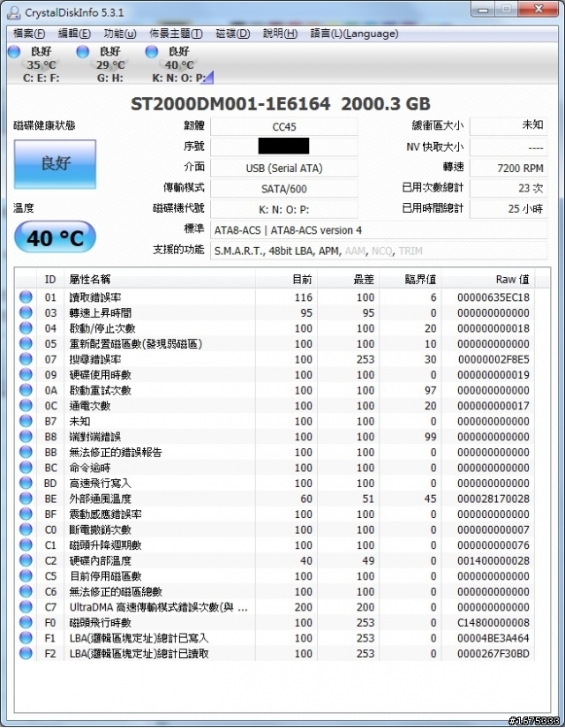Click status icon for 0A 啟動重試次數

tap(26, 390)
